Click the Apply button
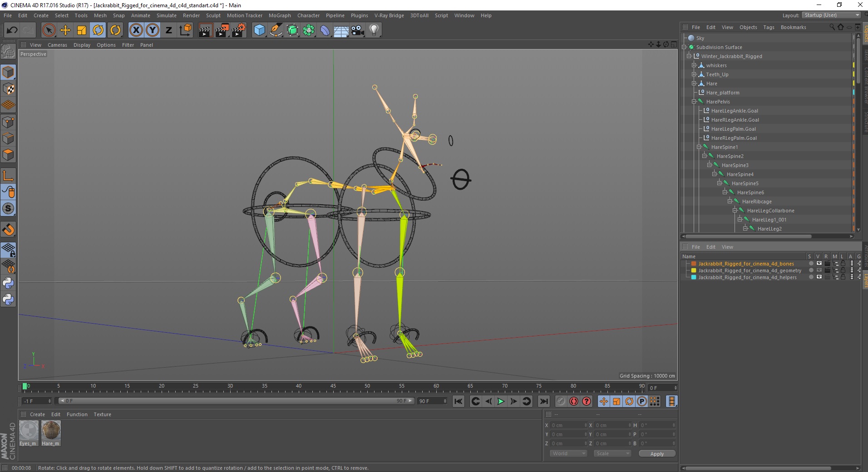Image resolution: width=868 pixels, height=472 pixels. (x=657, y=453)
